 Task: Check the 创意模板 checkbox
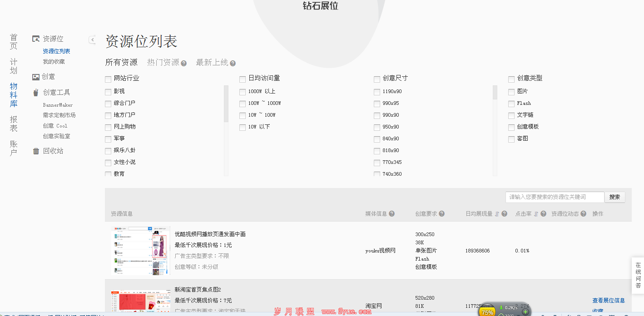pyautogui.click(x=511, y=128)
